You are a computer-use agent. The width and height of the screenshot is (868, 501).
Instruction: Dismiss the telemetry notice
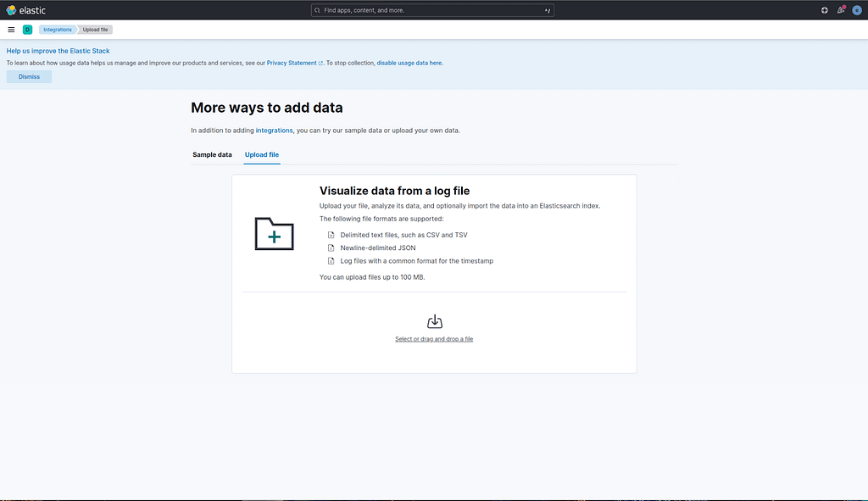[x=29, y=77]
